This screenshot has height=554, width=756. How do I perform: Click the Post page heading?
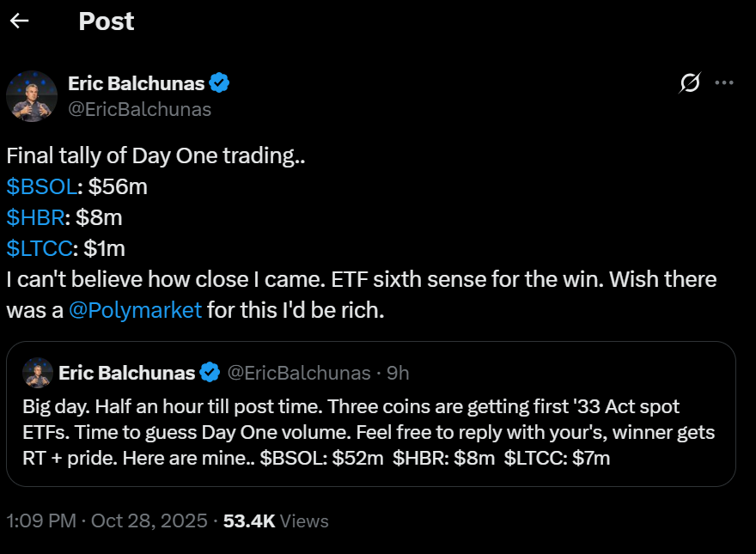pyautogui.click(x=107, y=21)
